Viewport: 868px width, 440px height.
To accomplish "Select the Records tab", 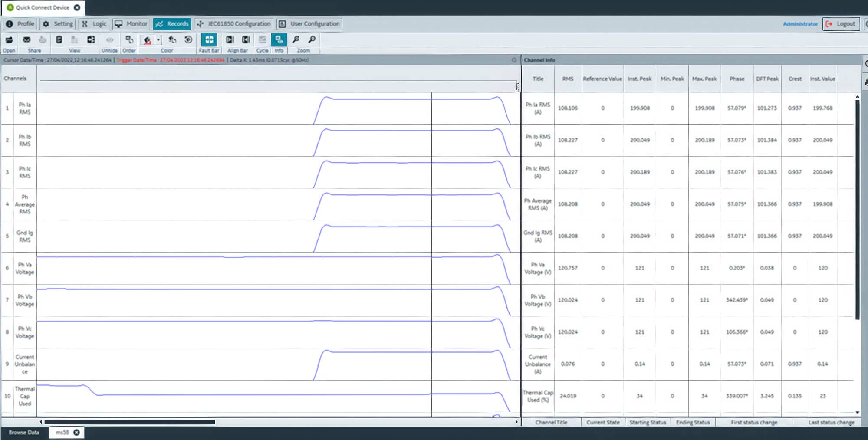I will coord(172,24).
